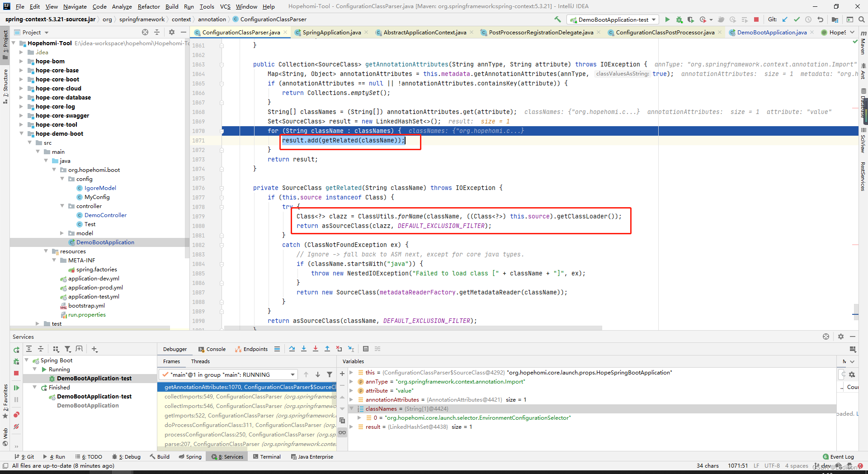Screen dimensions: 868x474
Task: Toggle Mute Breakpoints in debug sidebar
Action: point(16,427)
